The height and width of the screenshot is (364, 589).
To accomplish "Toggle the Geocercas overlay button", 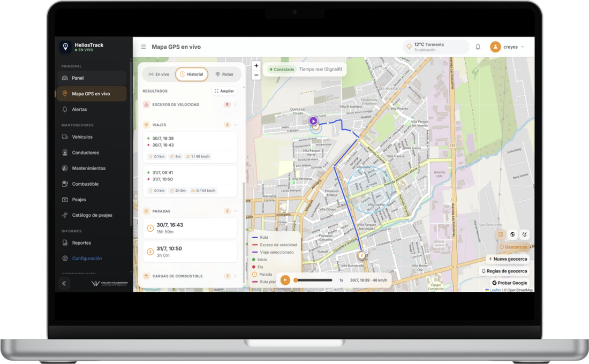I will (x=513, y=247).
